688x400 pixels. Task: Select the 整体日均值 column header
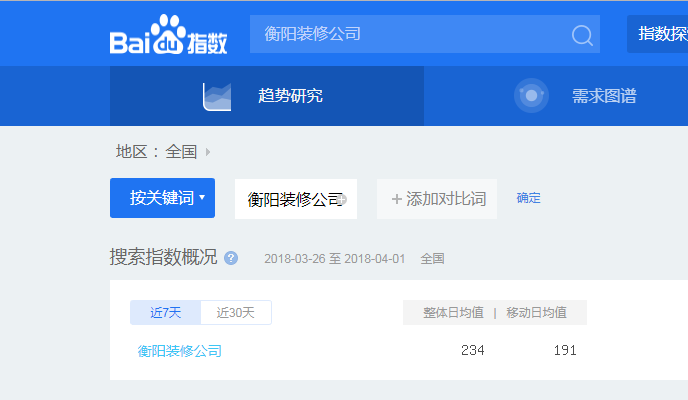(452, 313)
